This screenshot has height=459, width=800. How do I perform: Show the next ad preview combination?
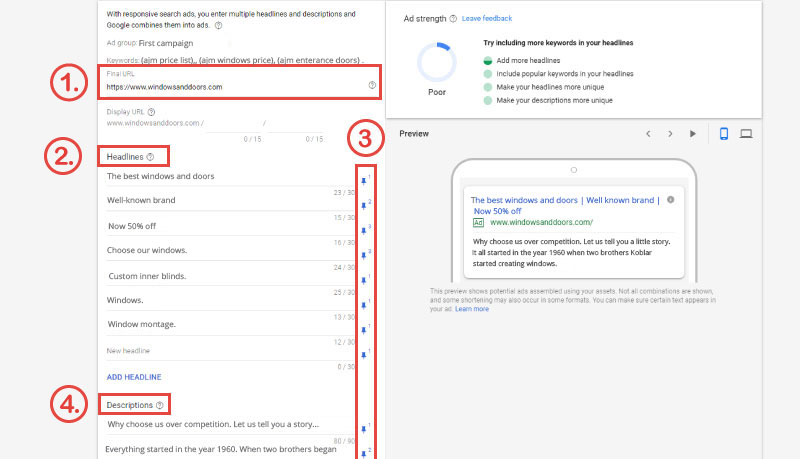click(x=670, y=133)
